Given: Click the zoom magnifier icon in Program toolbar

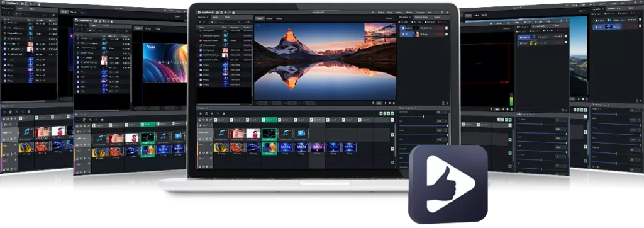Looking at the screenshot, I should [213, 113].
